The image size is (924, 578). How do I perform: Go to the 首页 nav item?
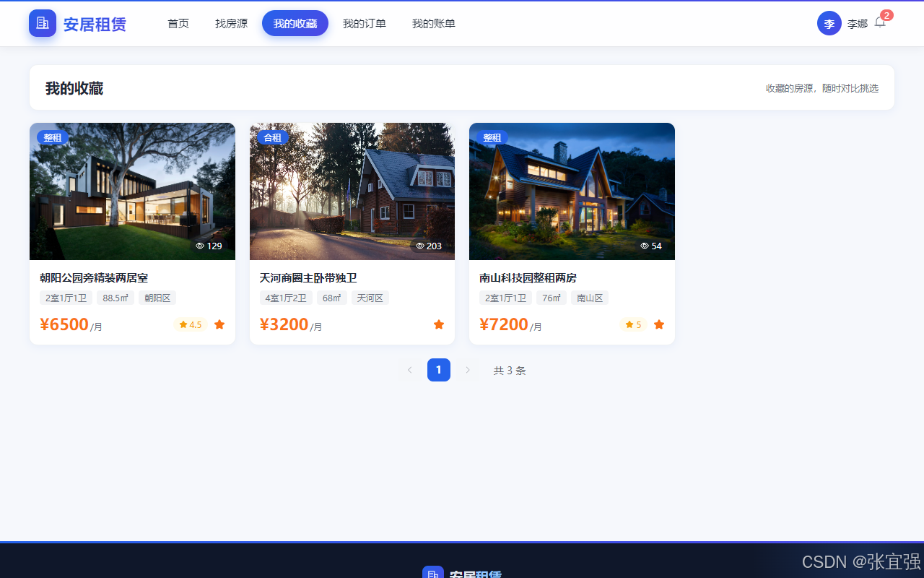pyautogui.click(x=178, y=23)
